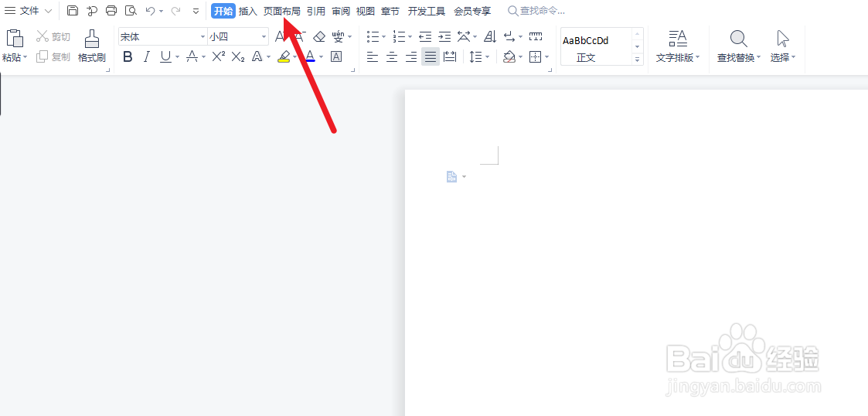Open the font size 小四 dropdown

click(264, 37)
